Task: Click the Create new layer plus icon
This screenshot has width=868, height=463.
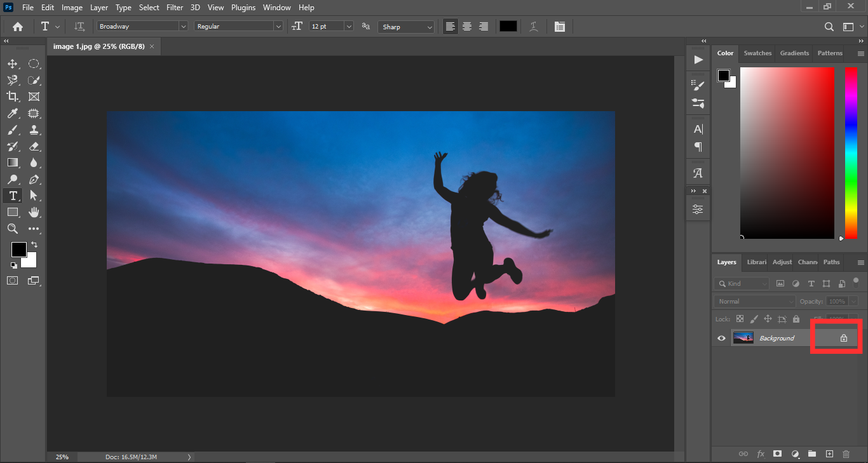Action: [829, 454]
